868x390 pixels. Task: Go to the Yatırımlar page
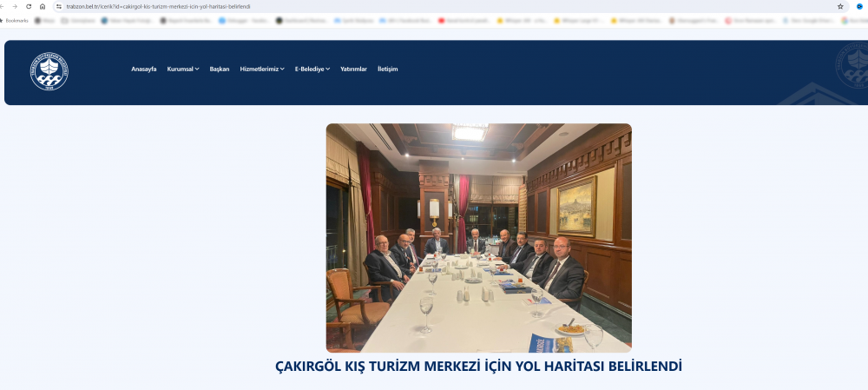353,69
